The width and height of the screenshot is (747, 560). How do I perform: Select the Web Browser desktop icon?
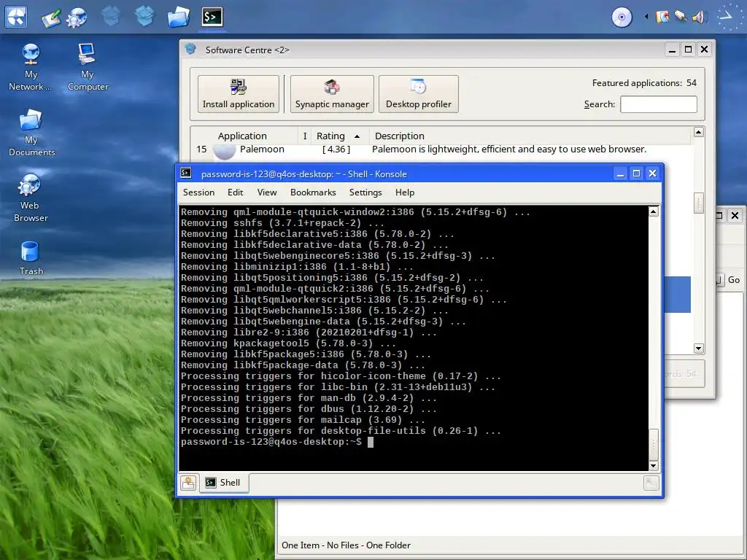[x=31, y=198]
